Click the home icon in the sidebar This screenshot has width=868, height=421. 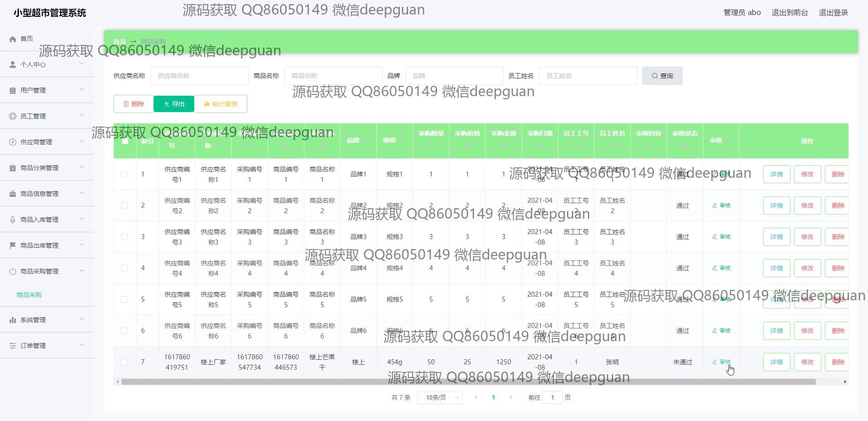[13, 39]
